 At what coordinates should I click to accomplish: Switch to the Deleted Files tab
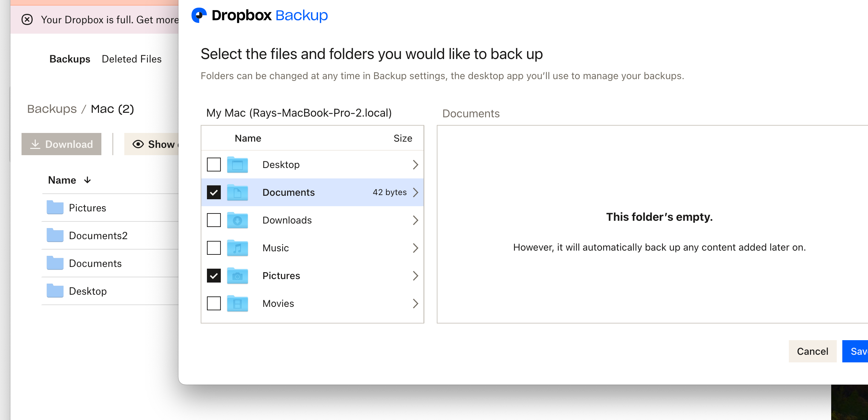132,59
